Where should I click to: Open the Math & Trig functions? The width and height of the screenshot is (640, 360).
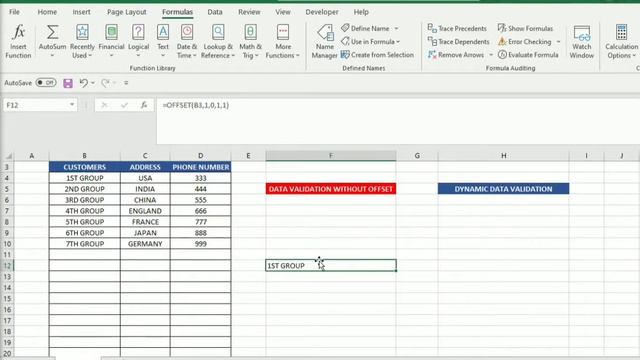point(251,41)
